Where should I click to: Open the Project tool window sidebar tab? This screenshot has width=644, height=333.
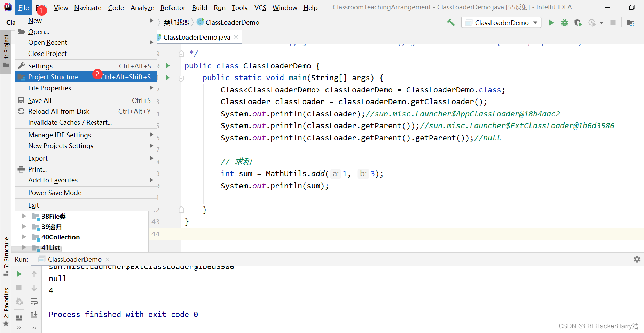click(x=6, y=51)
